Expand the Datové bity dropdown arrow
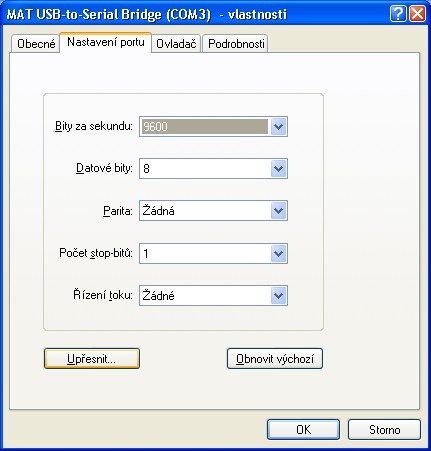This screenshot has width=431, height=451. tap(279, 169)
